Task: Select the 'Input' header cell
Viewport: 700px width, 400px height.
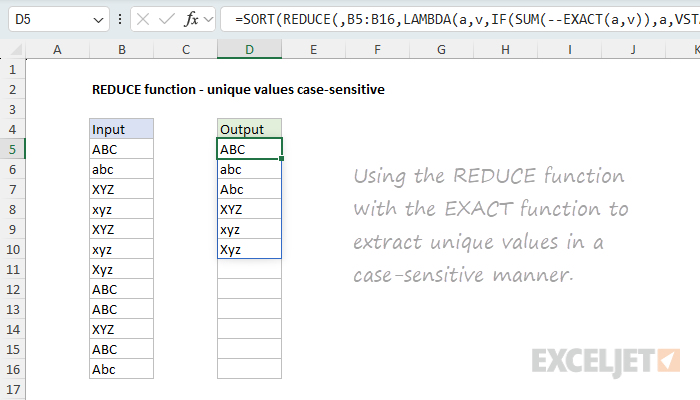Action: click(121, 129)
